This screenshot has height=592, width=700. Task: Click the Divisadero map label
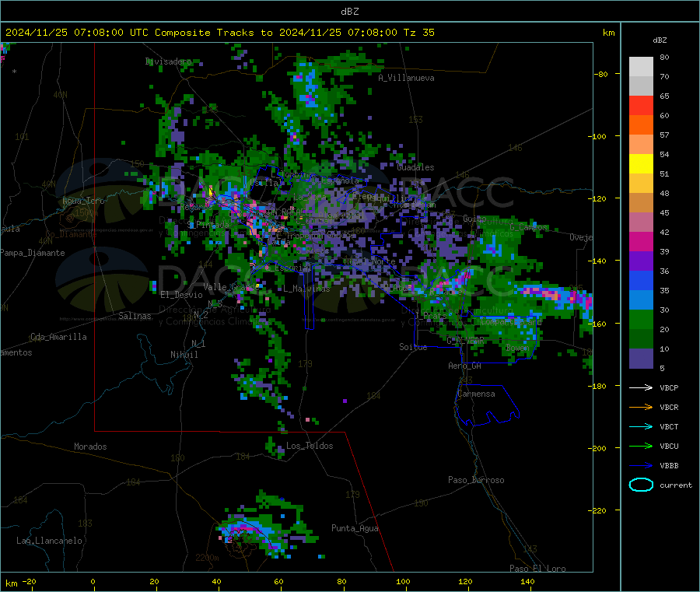pyautogui.click(x=168, y=61)
